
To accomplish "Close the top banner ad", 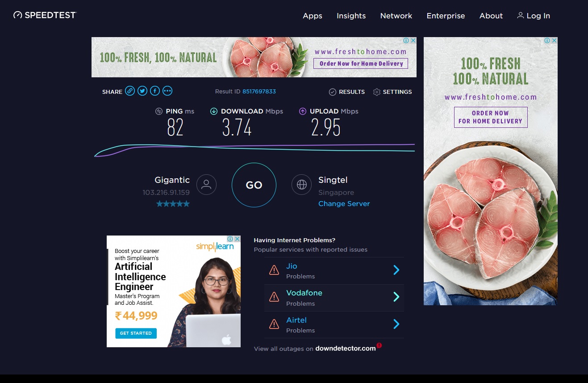I will [x=413, y=41].
